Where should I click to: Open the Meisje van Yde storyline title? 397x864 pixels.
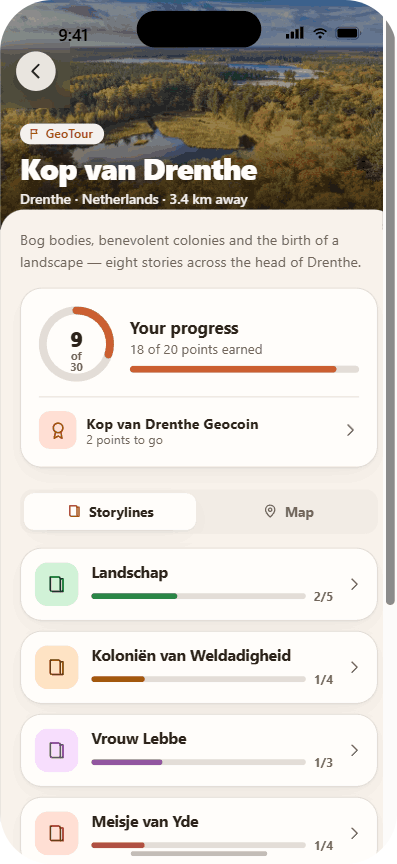(145, 822)
